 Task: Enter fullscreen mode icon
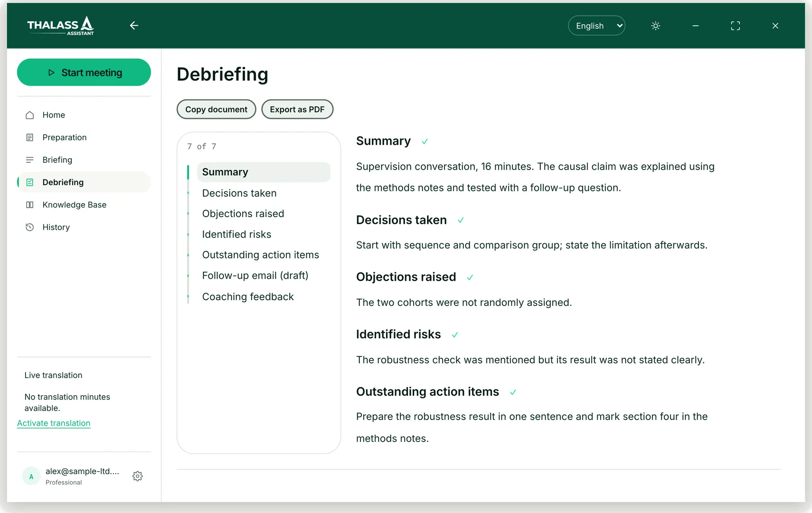(735, 26)
